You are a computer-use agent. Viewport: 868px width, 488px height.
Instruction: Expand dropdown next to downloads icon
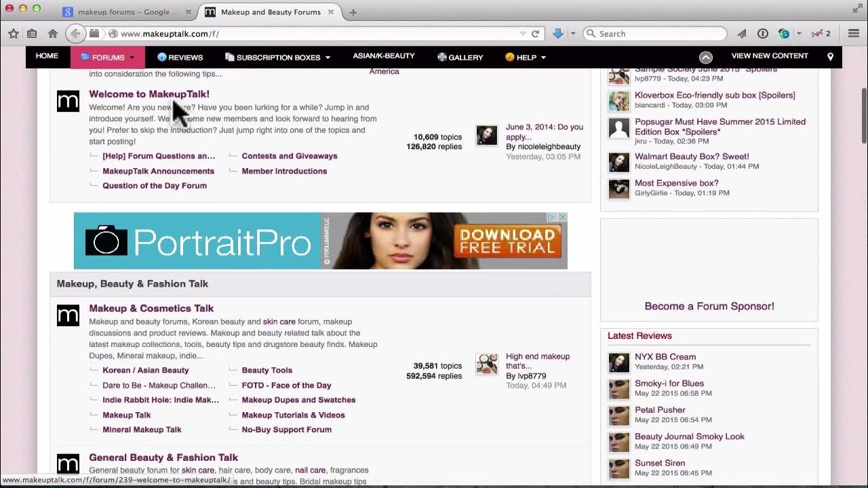(573, 33)
